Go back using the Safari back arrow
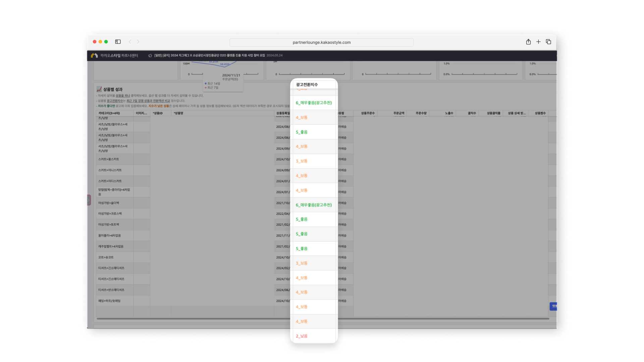 click(x=130, y=42)
